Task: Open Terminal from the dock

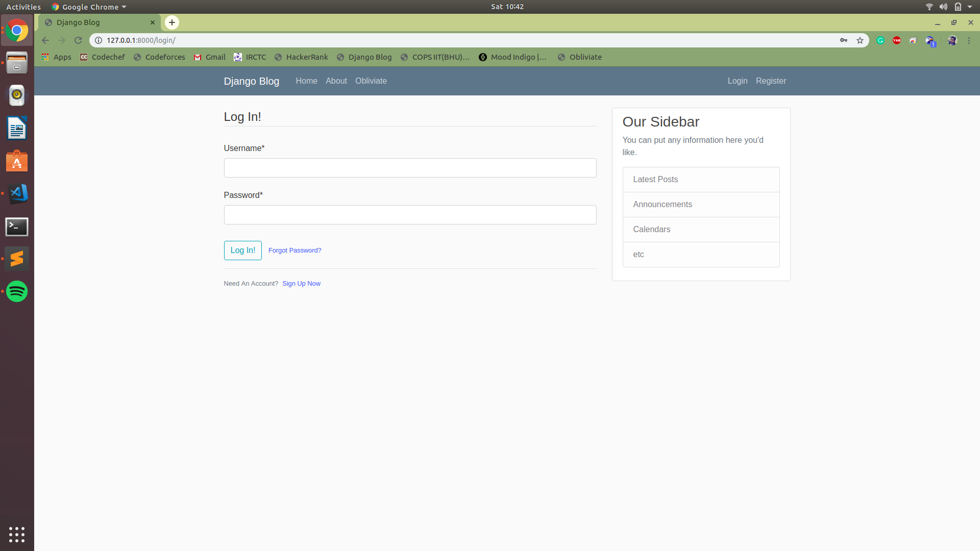Action: point(17,227)
